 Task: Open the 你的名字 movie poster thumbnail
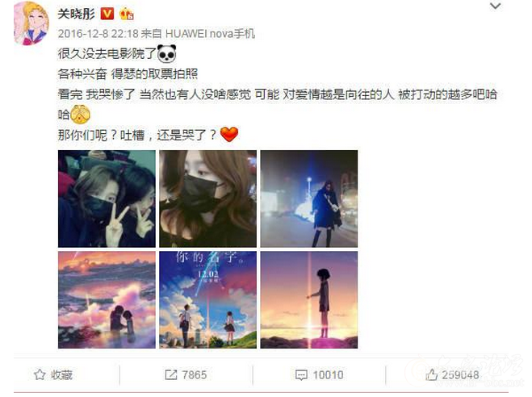208,299
